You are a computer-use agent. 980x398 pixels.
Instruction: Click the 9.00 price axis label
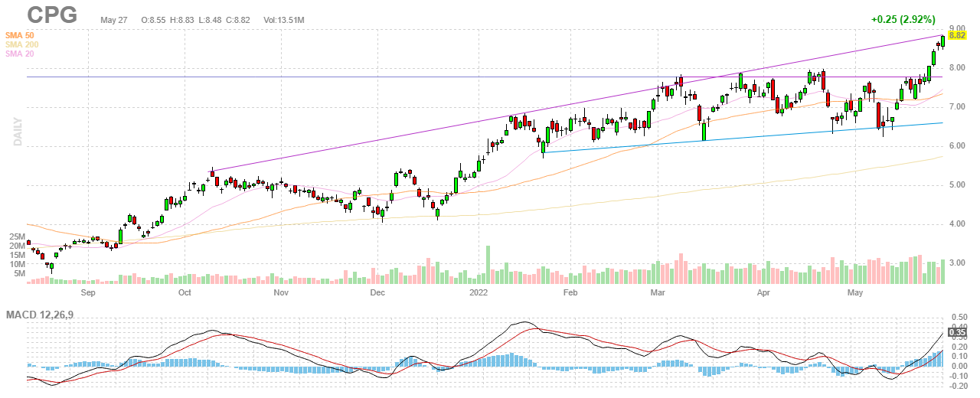point(956,28)
